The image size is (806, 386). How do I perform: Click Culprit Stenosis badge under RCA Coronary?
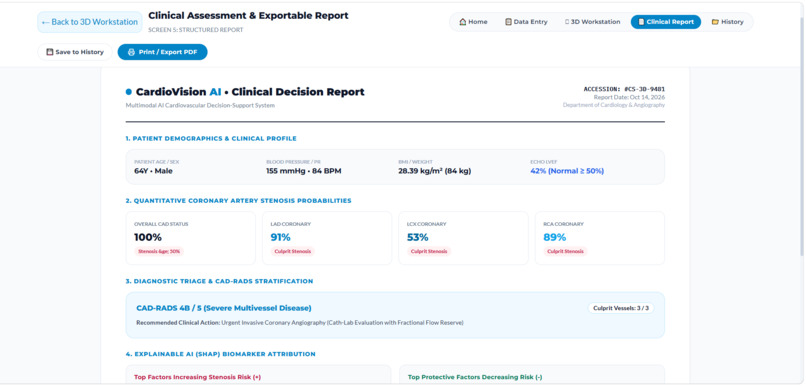point(565,252)
